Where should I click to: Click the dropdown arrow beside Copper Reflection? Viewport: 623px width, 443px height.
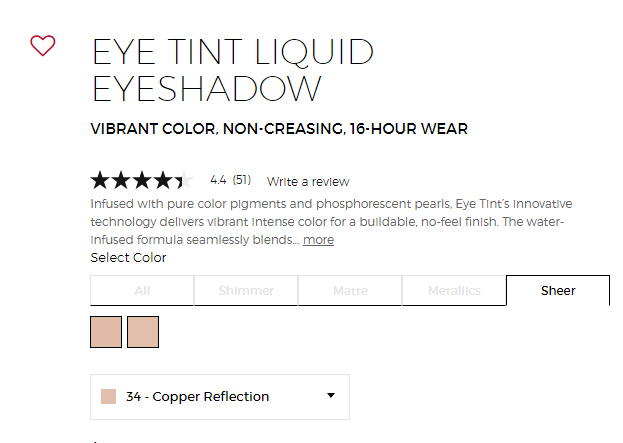click(331, 395)
